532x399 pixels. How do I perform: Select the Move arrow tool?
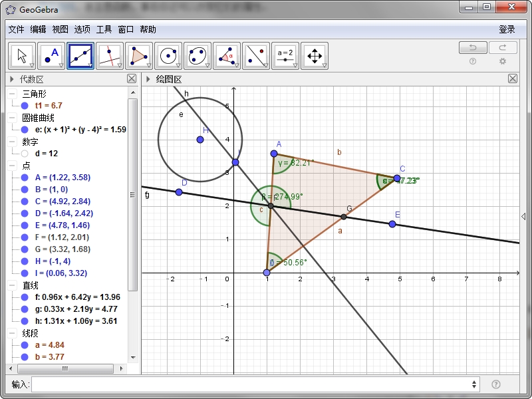point(22,56)
